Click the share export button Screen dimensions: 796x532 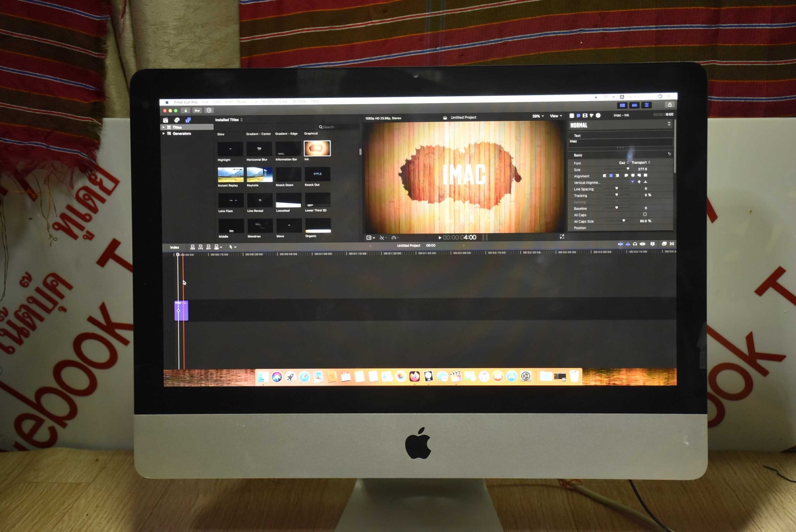(x=669, y=105)
